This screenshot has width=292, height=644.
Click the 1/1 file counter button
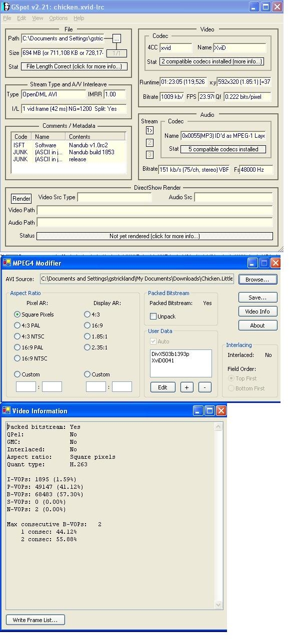coord(116,53)
